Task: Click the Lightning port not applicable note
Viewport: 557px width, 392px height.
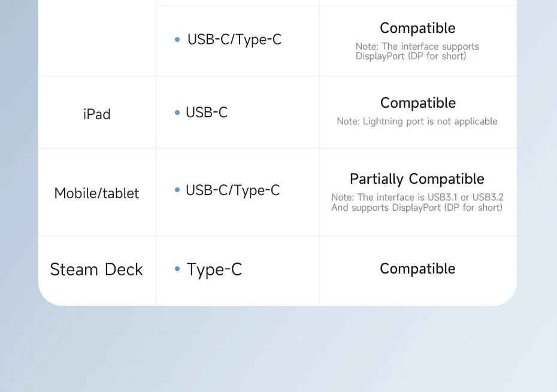Action: pyautogui.click(x=417, y=121)
